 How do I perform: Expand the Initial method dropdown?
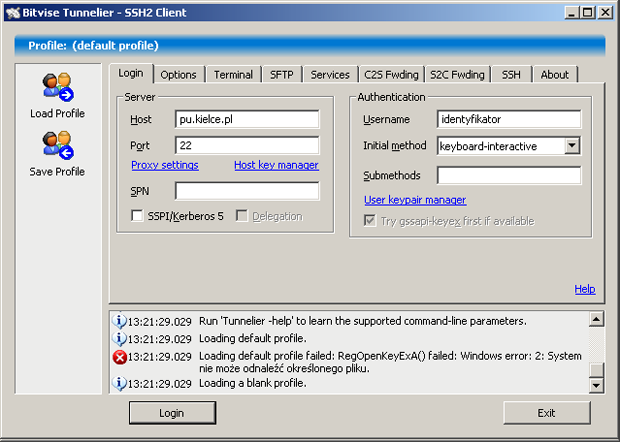click(x=572, y=146)
